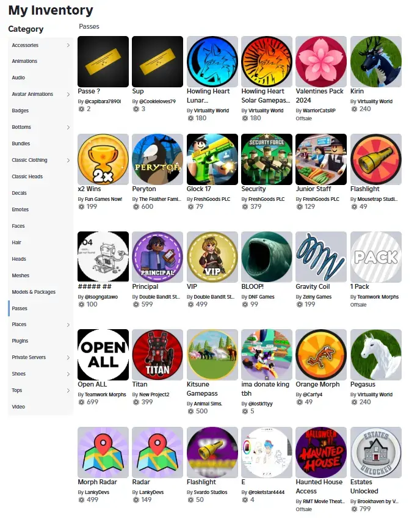The width and height of the screenshot is (420, 527).
Task: Open the Virtuality World creator link under Kirin
Action: pos(375,101)
